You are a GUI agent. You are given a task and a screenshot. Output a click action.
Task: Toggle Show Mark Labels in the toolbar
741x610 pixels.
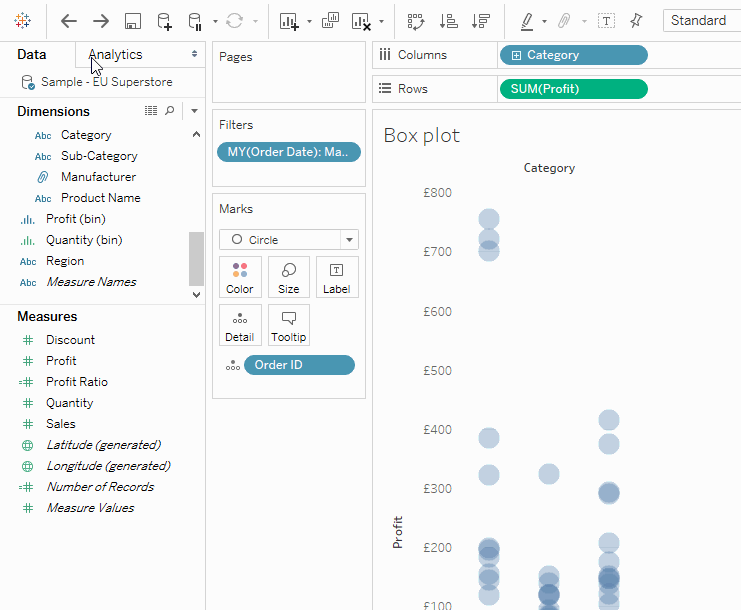coord(606,21)
